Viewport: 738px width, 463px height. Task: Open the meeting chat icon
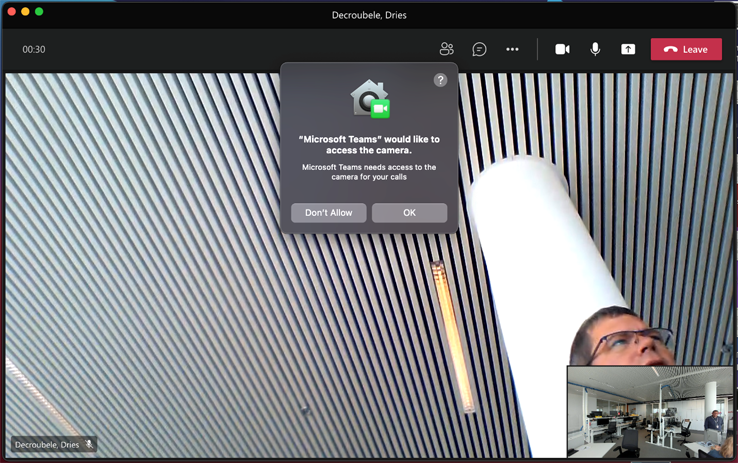click(x=479, y=49)
